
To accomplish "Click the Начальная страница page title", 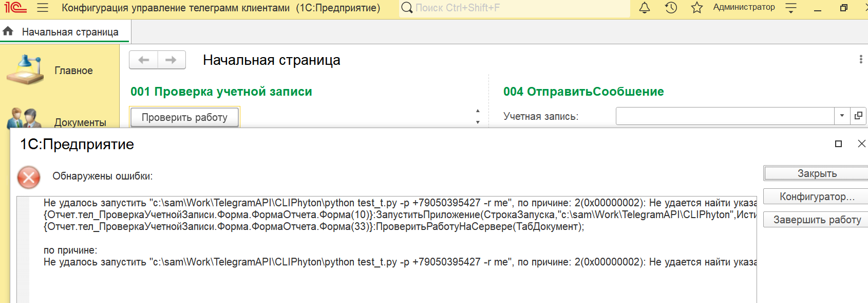I will tap(272, 60).
